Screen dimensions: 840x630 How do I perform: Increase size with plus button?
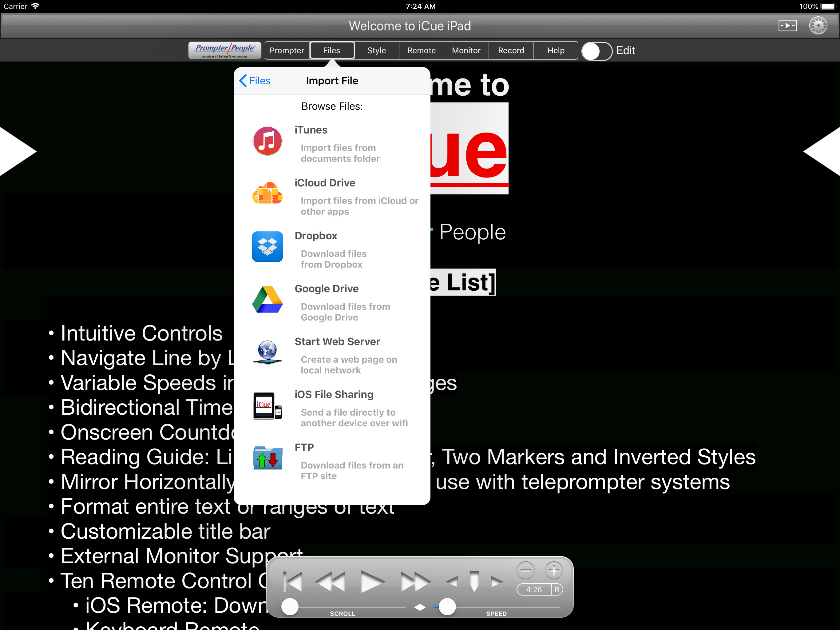click(554, 570)
